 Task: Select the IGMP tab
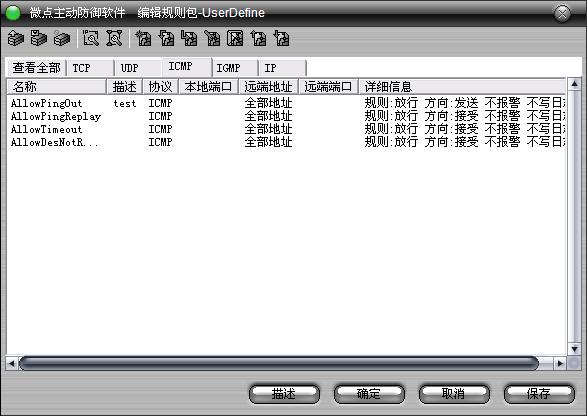pos(235,68)
